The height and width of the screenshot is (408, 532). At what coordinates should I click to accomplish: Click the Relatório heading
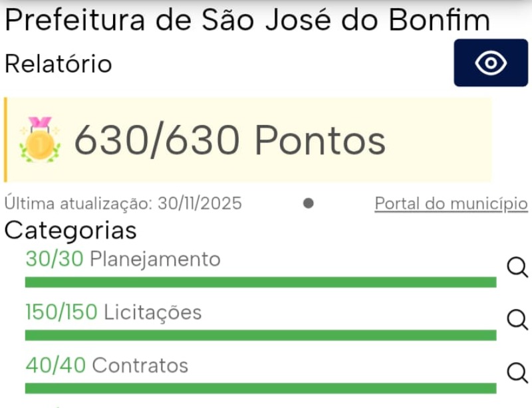click(x=59, y=64)
